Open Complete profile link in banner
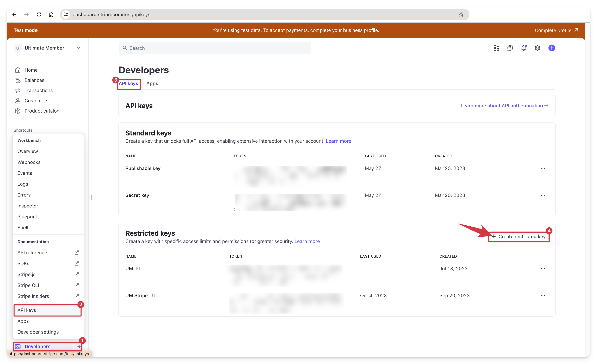Screen dimensions: 597x364 point(556,30)
